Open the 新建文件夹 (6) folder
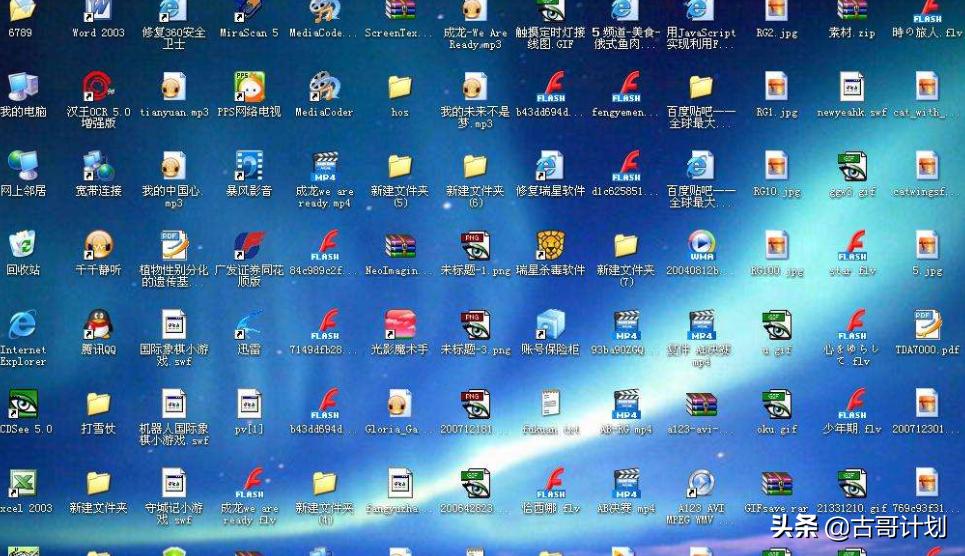Image resolution: width=965 pixels, height=556 pixels. tap(475, 166)
